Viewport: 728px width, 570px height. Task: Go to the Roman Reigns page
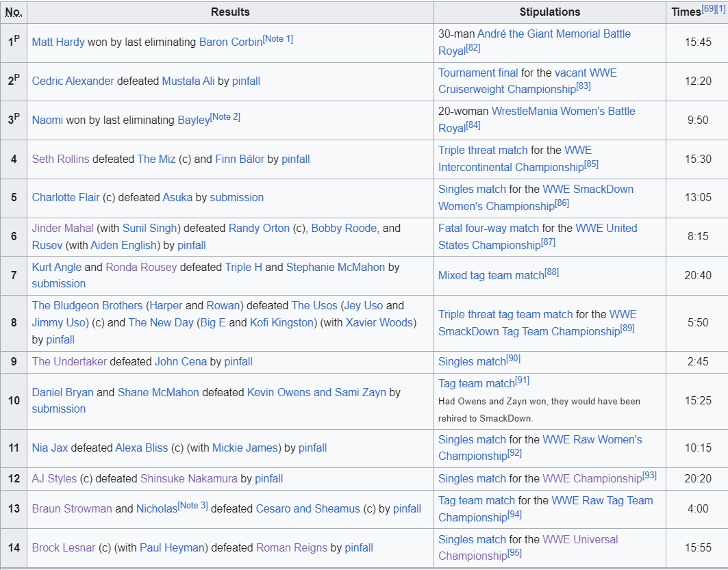click(x=292, y=548)
